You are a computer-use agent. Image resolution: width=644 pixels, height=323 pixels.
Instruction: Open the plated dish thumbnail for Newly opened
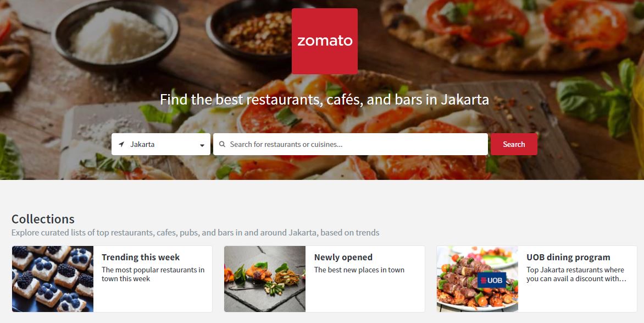(265, 279)
